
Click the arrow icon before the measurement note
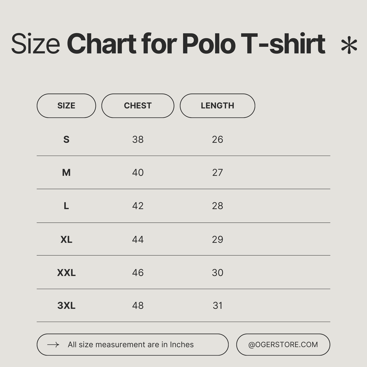53,344
